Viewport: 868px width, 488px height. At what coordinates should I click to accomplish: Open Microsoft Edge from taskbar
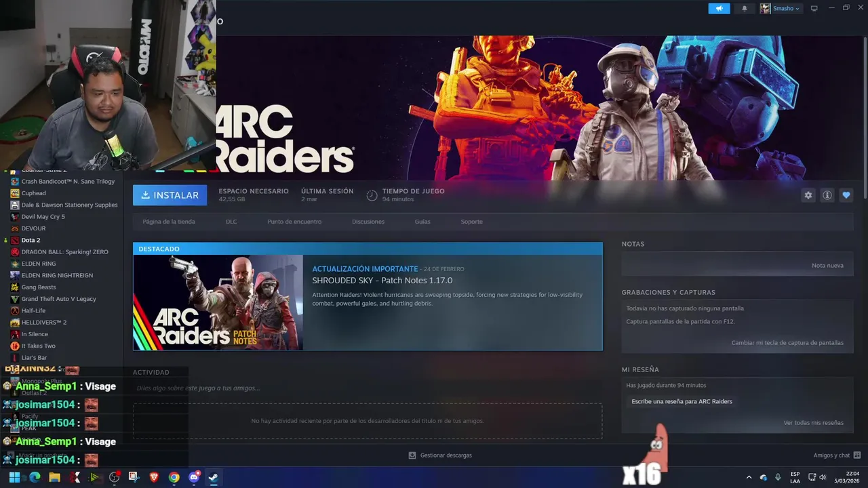[35, 477]
